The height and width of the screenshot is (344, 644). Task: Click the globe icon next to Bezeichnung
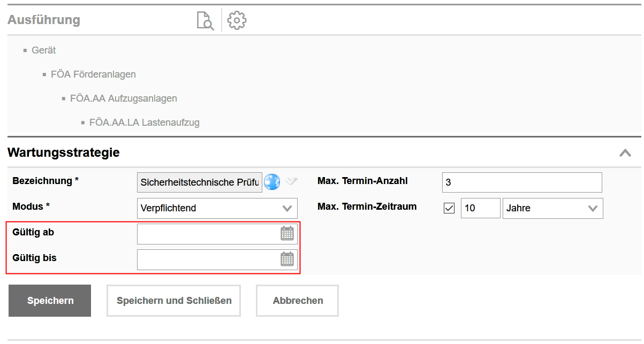(272, 182)
